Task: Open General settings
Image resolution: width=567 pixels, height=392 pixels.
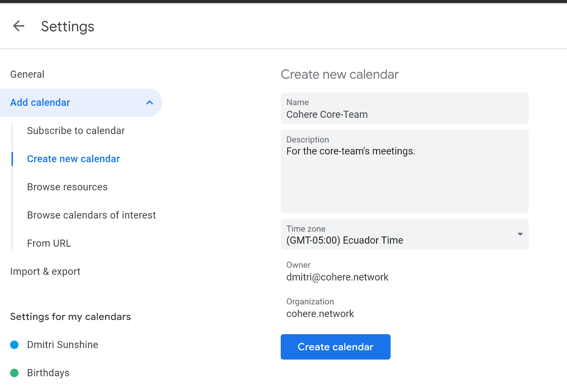Action: coord(27,74)
